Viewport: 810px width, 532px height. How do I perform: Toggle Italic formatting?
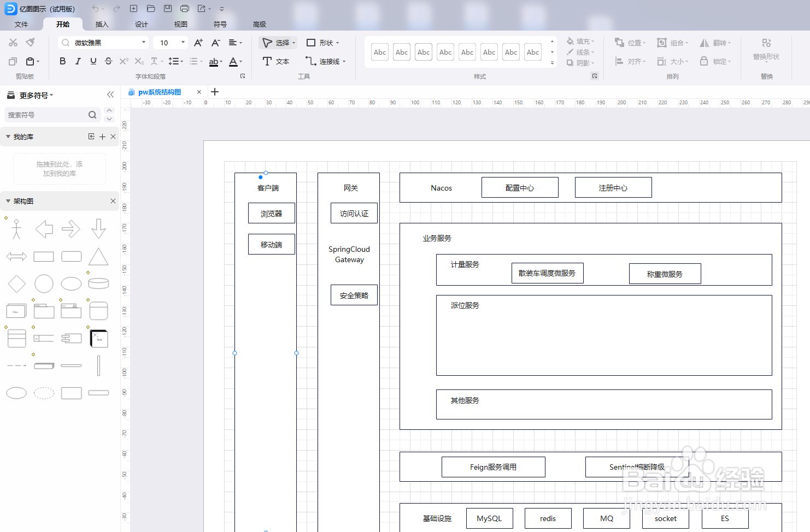point(78,61)
